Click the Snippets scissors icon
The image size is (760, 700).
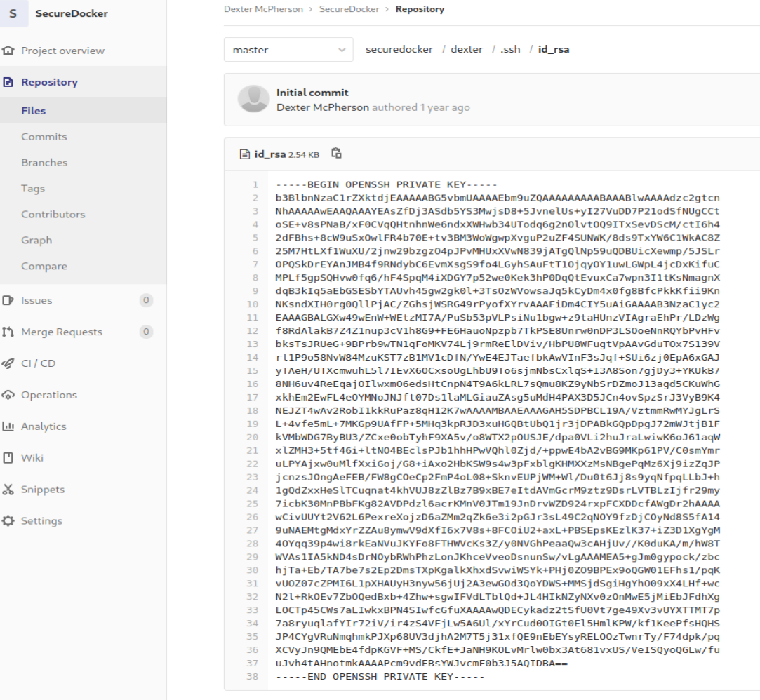(8, 490)
